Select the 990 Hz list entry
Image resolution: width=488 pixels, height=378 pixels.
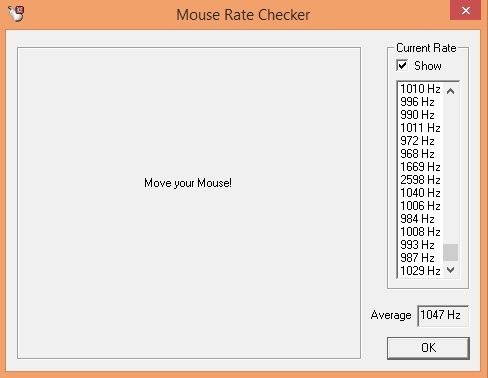tap(420, 115)
